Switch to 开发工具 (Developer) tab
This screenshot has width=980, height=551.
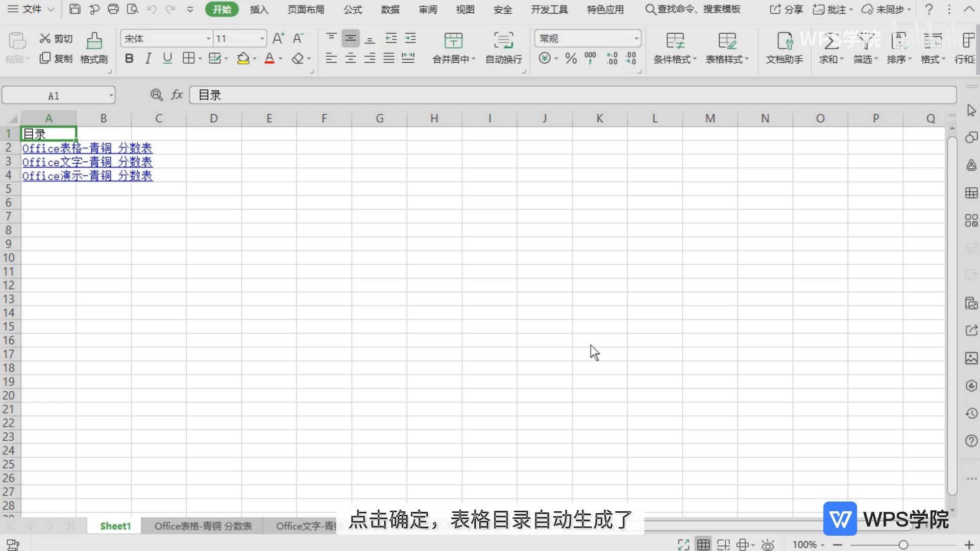coord(549,9)
